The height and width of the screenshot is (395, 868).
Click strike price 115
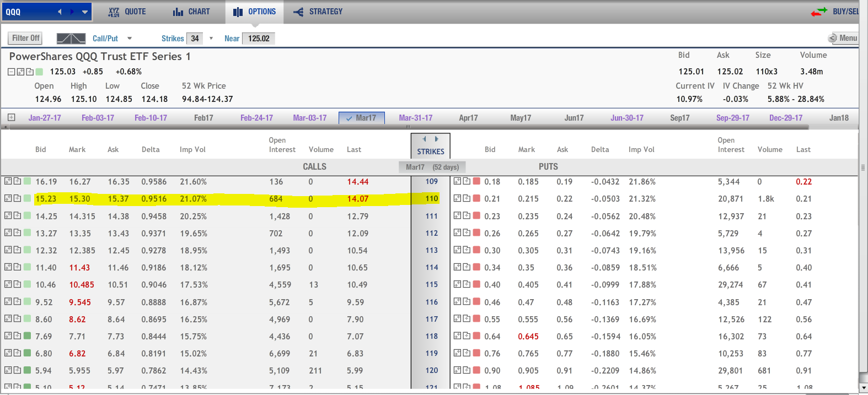click(x=432, y=284)
